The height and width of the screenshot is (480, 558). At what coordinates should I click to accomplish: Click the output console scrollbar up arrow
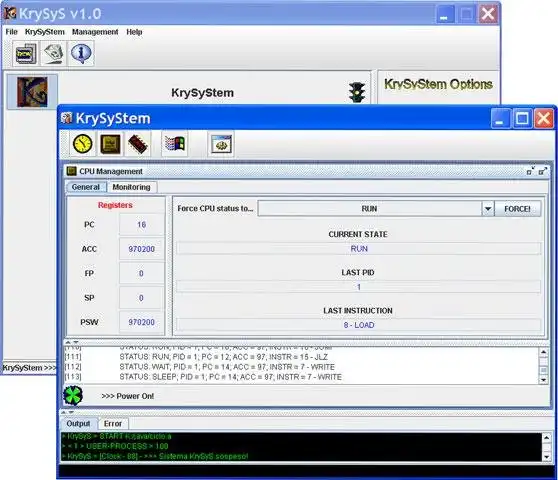[547, 437]
